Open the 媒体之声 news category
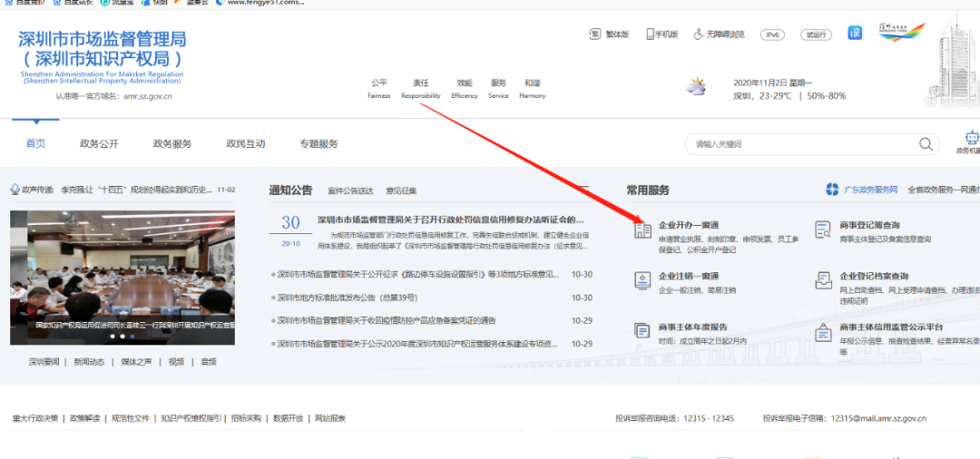The image size is (980, 459). click(x=137, y=362)
